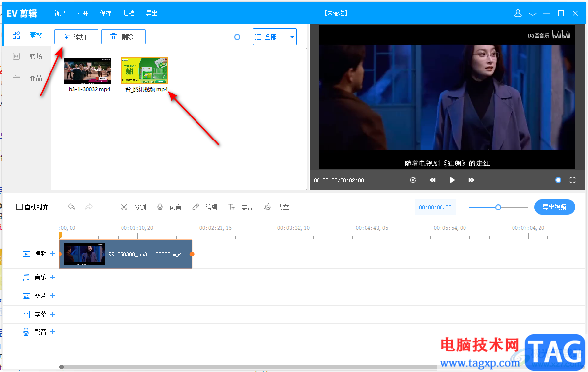
Task: Replay preview from the start
Action: click(x=413, y=180)
